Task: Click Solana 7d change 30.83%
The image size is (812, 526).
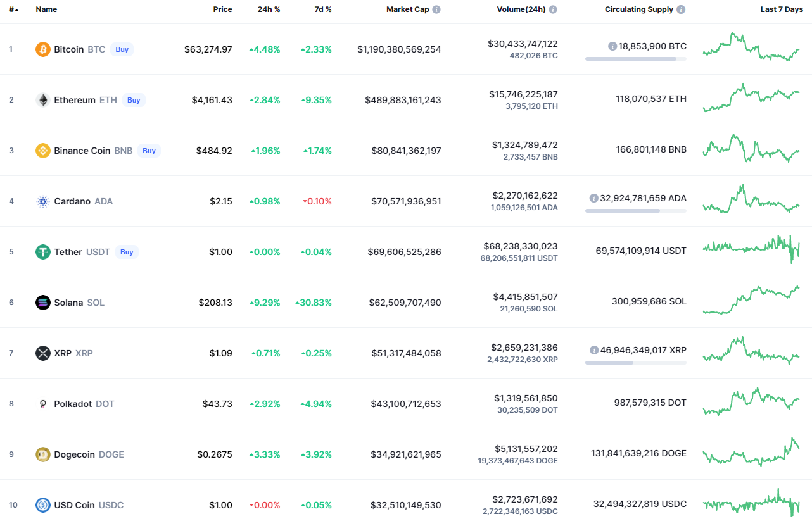Action: 314,303
